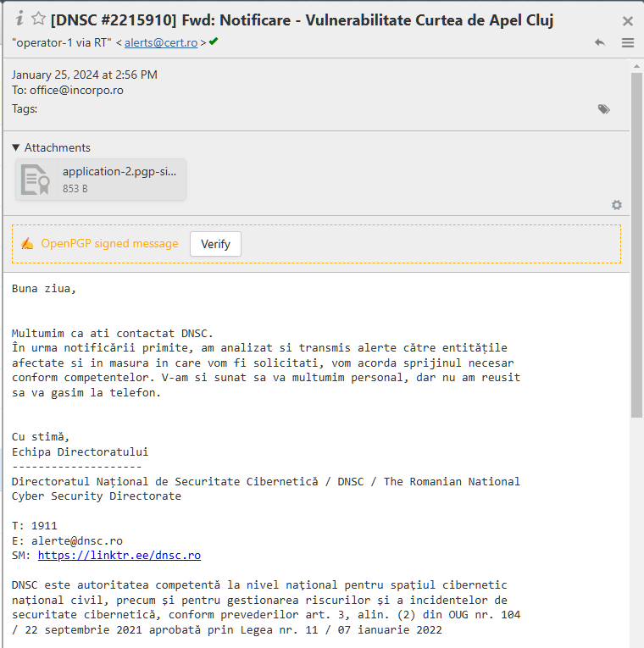Click the tag icon to add tags
This screenshot has width=644, height=648.
pyautogui.click(x=604, y=109)
